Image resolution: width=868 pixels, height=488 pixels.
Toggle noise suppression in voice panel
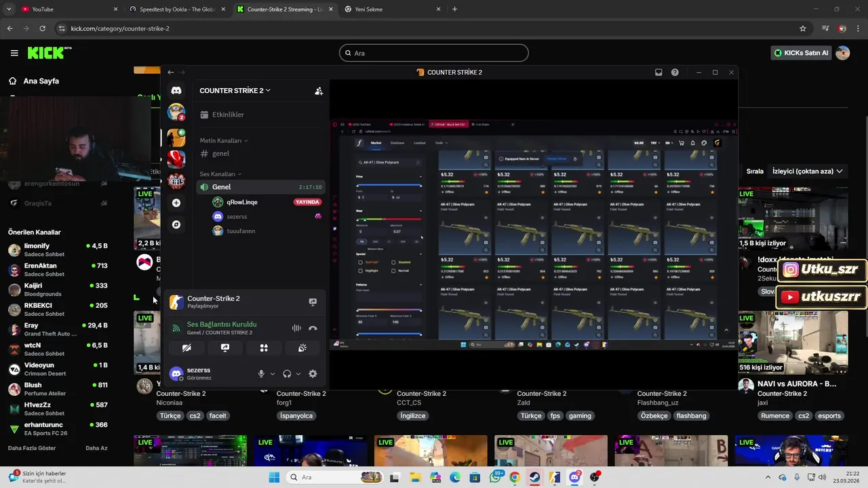(x=296, y=328)
